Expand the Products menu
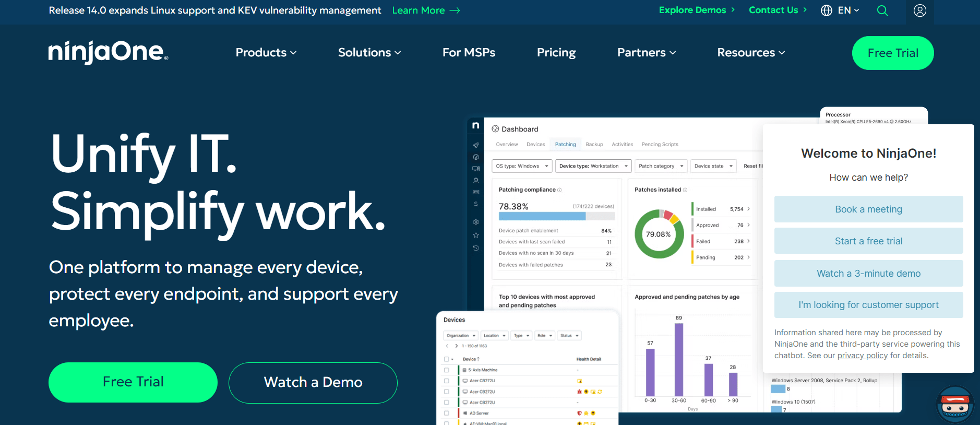Screen dimensions: 980x425 (x=266, y=53)
